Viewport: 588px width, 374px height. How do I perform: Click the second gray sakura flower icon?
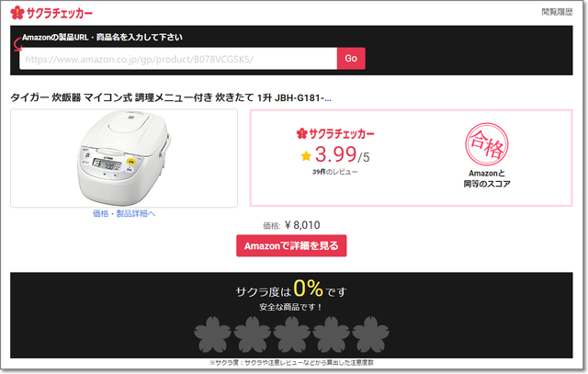pos(253,334)
